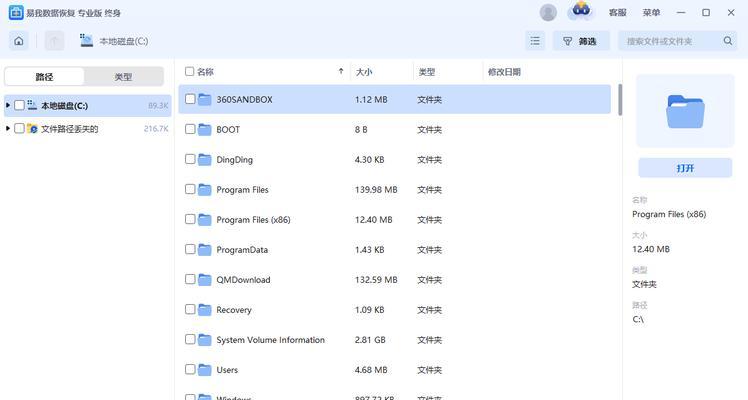This screenshot has width=748, height=400.
Task: Go to the home screen icon
Action: (x=19, y=41)
